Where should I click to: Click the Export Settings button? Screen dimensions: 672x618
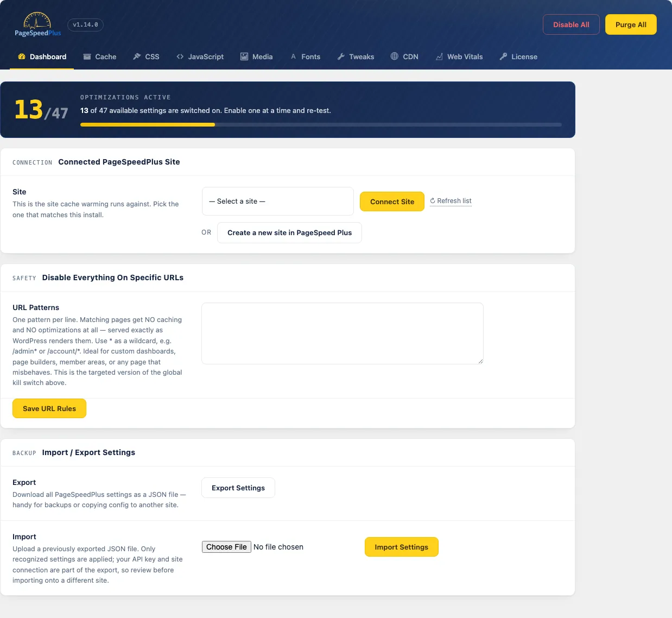point(238,488)
